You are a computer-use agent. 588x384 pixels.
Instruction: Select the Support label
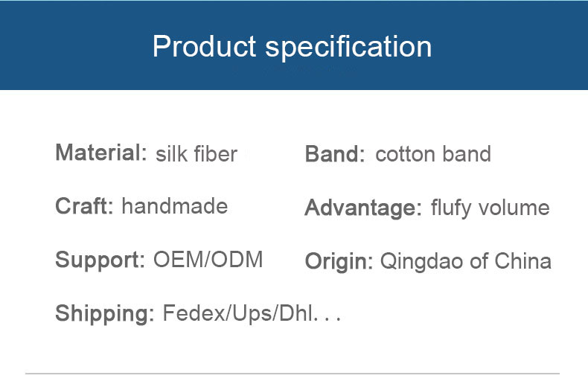click(100, 260)
